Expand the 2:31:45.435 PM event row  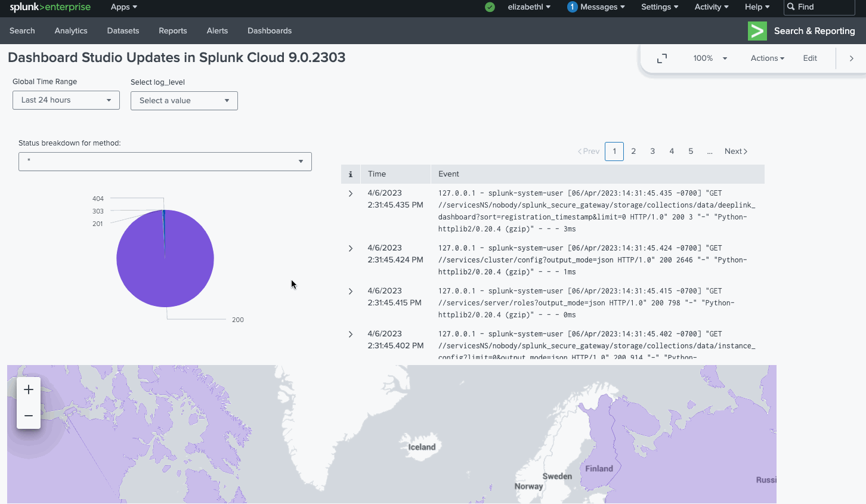click(351, 193)
